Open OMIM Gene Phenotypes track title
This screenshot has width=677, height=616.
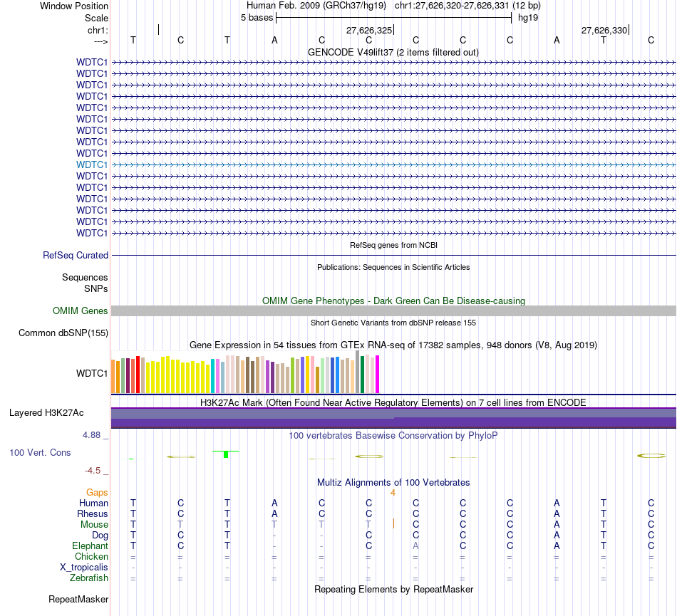(393, 301)
